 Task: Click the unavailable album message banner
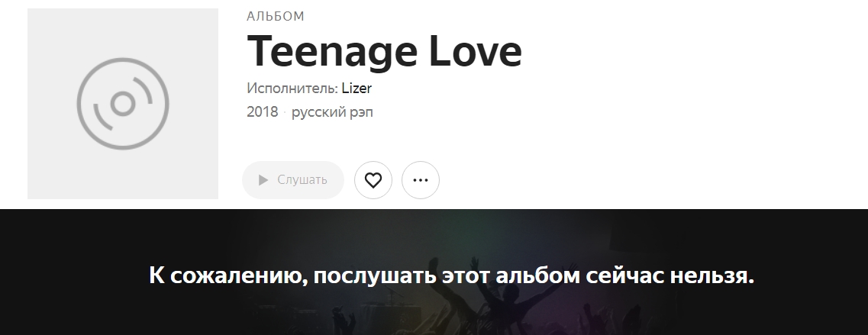[451, 275]
